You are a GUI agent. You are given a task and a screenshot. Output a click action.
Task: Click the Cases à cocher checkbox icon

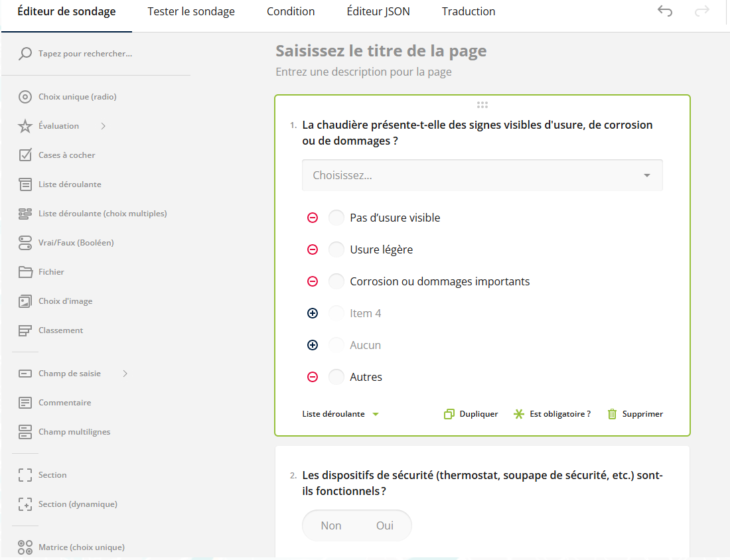coord(25,155)
